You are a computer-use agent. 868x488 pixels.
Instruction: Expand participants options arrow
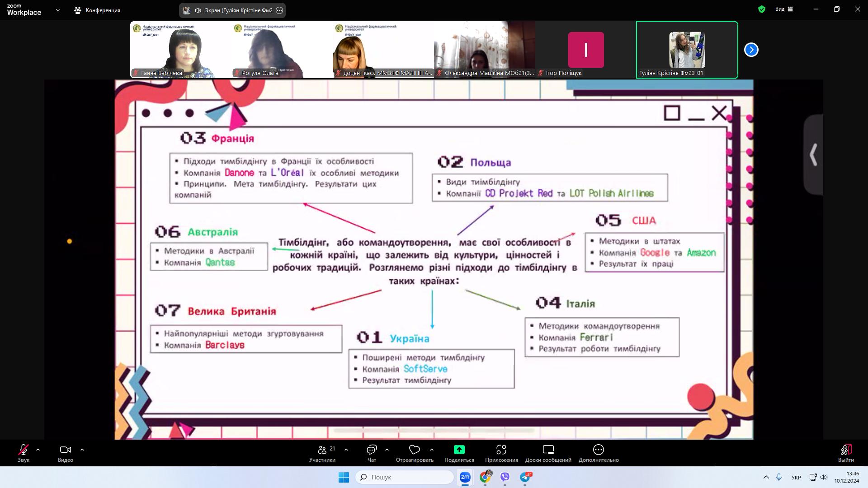pos(346,450)
